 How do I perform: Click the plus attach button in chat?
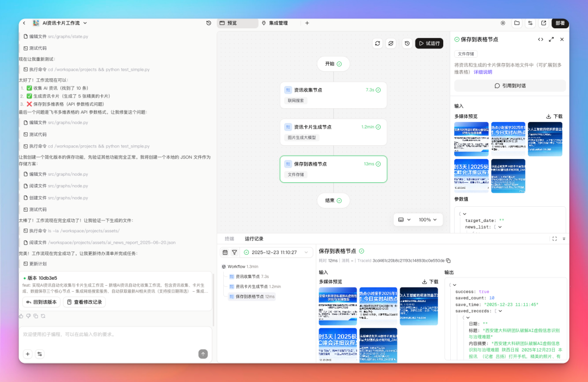click(x=28, y=354)
